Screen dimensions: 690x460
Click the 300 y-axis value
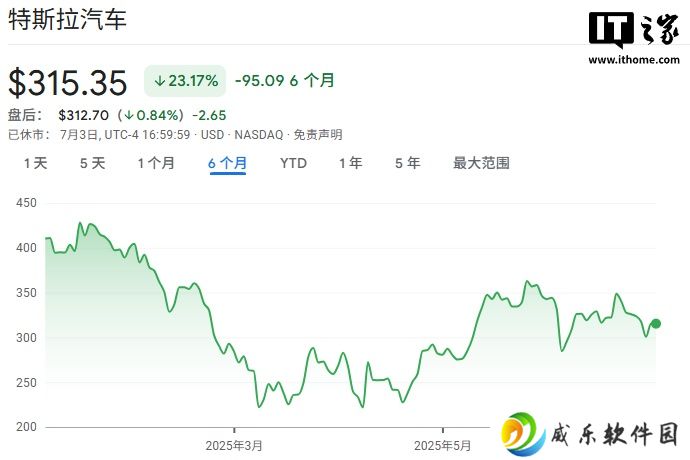pos(26,338)
